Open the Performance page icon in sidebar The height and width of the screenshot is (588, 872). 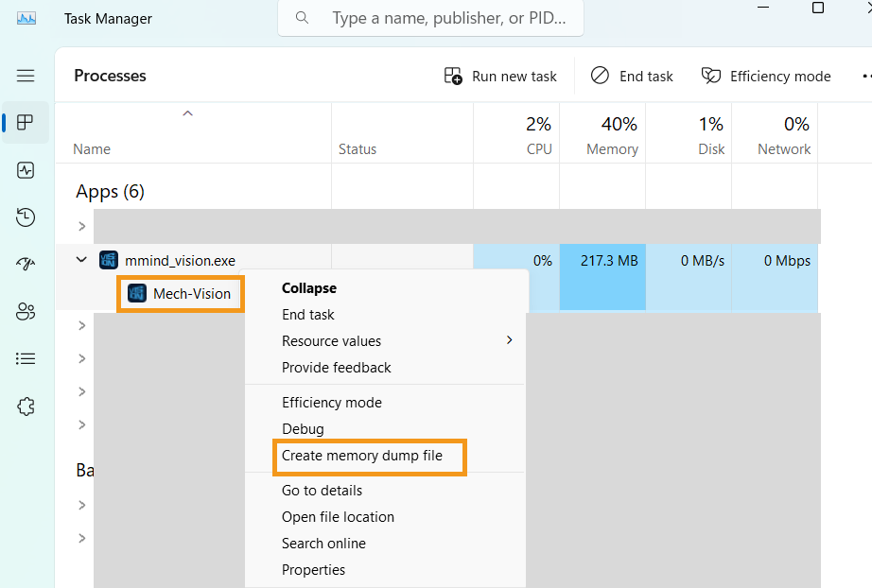click(26, 171)
